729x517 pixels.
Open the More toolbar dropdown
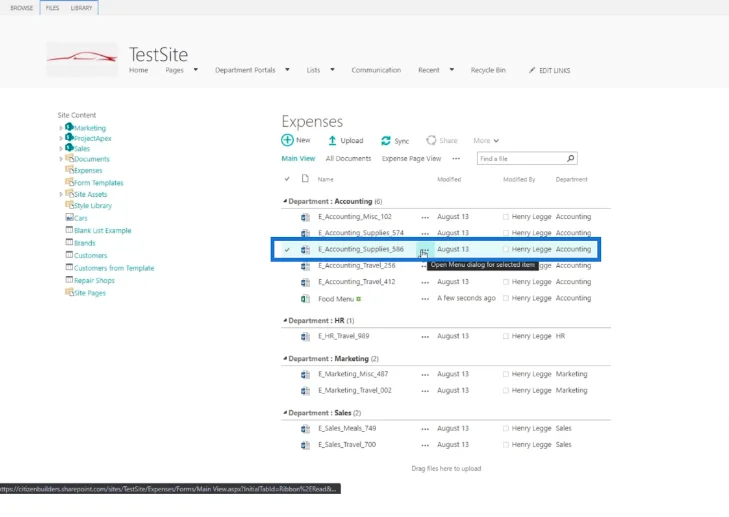(486, 140)
